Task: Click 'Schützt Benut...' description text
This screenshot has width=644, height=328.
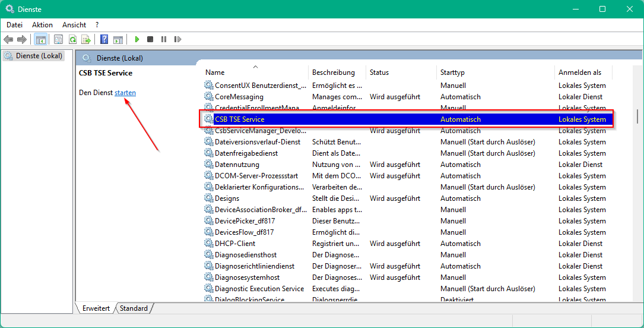Action: (x=337, y=142)
